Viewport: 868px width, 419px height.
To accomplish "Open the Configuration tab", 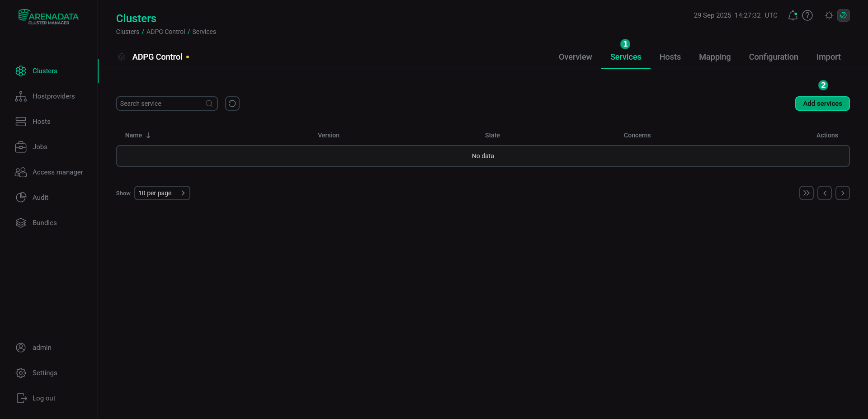I will point(773,57).
